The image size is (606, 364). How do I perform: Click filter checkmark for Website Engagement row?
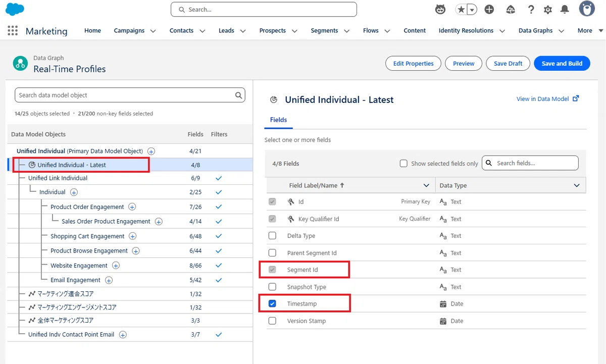pos(219,265)
